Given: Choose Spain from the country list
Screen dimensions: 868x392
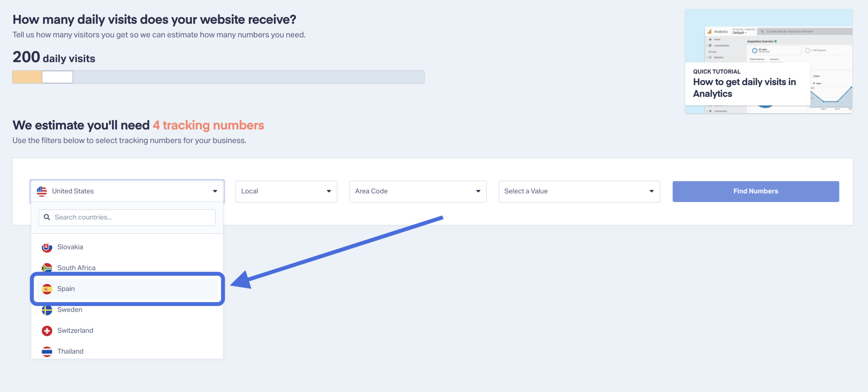Looking at the screenshot, I should pyautogui.click(x=127, y=289).
